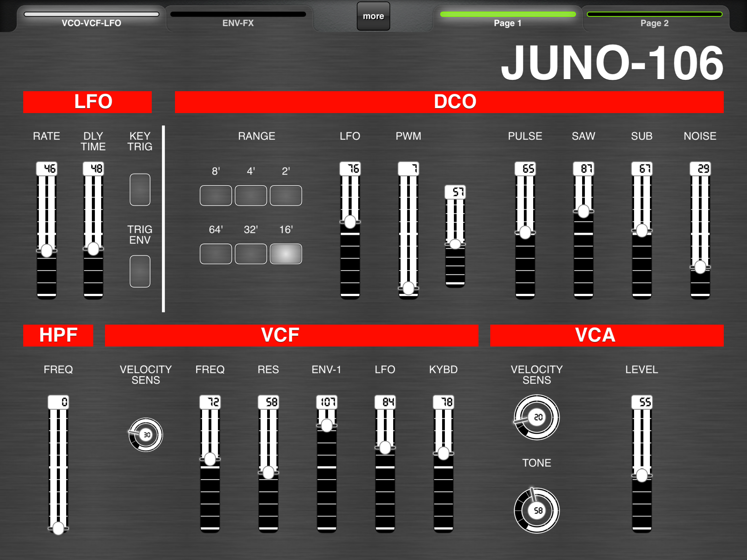Click the 29 value readout above NOISE slider
747x560 pixels.
(x=700, y=168)
